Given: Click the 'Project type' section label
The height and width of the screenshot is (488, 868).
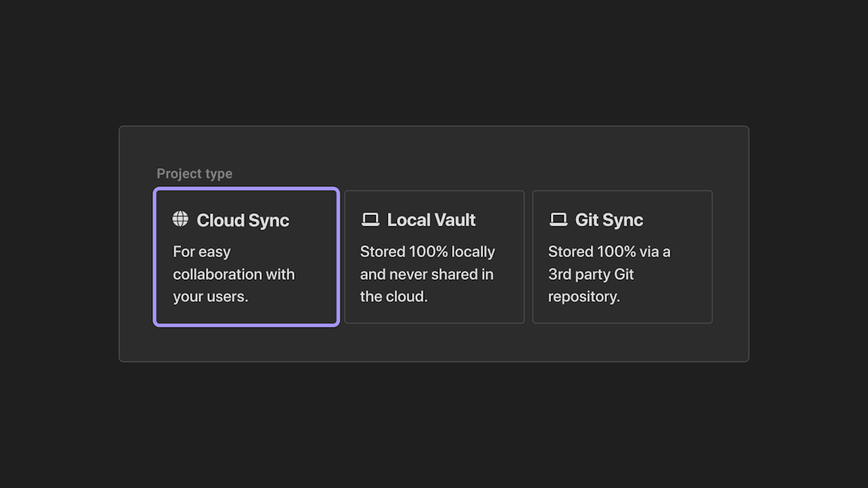Looking at the screenshot, I should click(194, 173).
